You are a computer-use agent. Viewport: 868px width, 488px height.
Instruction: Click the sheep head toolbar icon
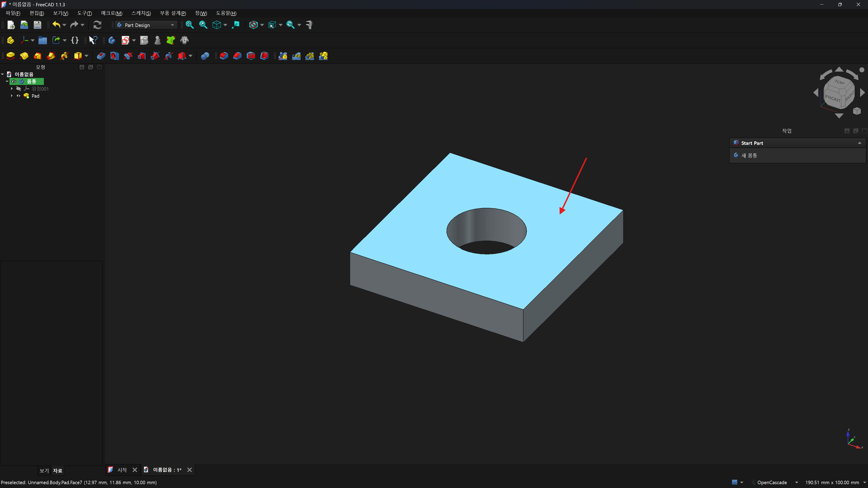184,40
